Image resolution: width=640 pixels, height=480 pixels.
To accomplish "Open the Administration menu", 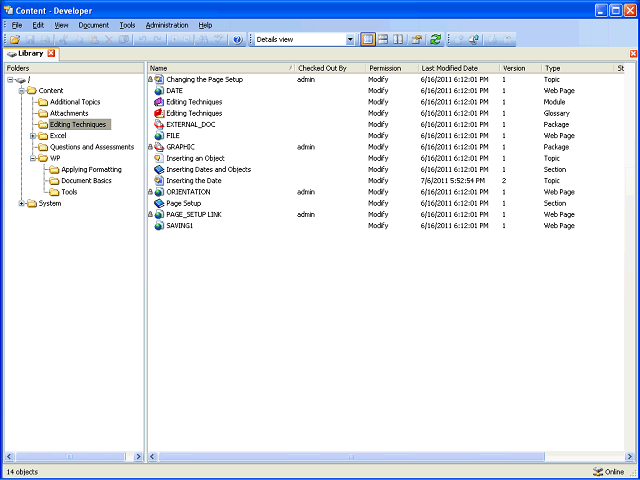I will 167,25.
